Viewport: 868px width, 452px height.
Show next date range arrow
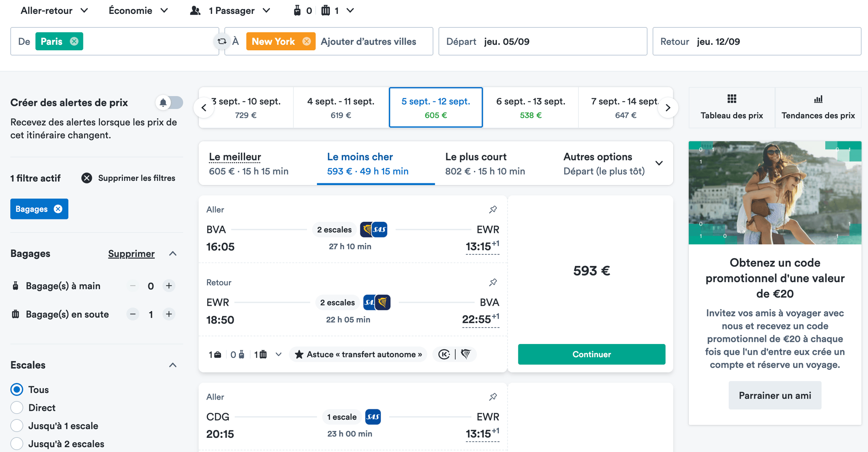[x=668, y=108]
